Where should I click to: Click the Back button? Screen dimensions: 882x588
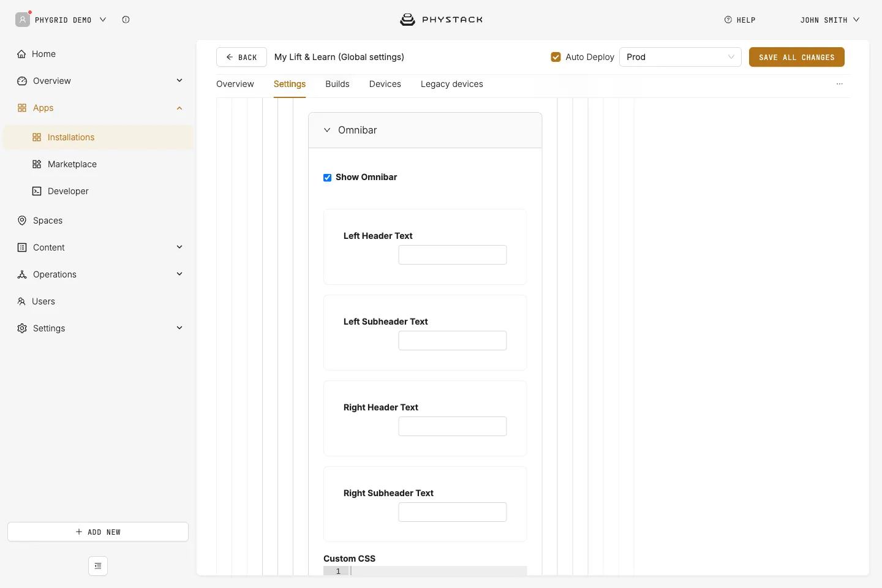[241, 57]
